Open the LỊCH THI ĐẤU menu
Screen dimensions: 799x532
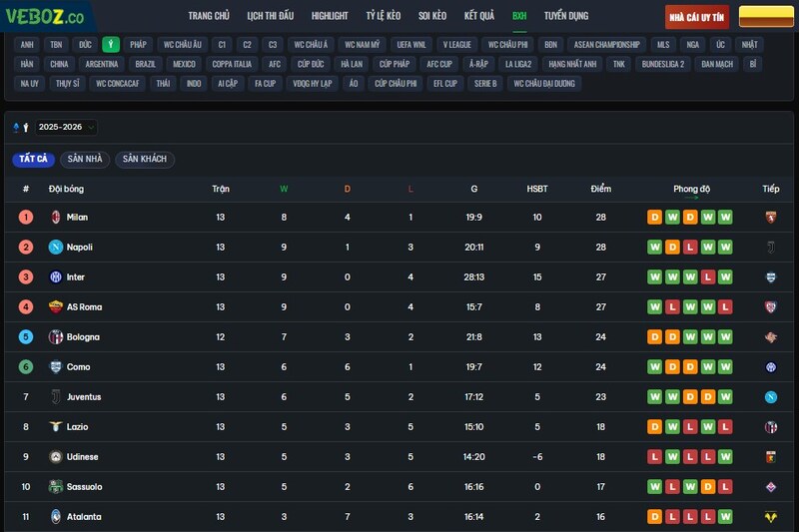coord(271,16)
